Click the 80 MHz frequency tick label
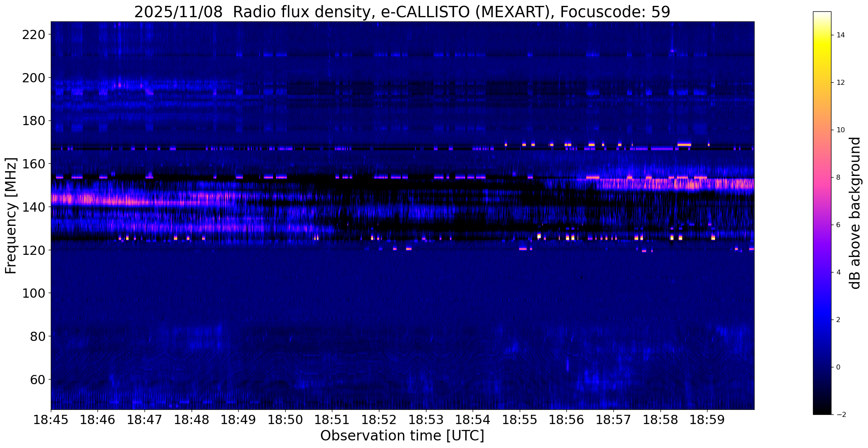The image size is (868, 448). [x=38, y=336]
